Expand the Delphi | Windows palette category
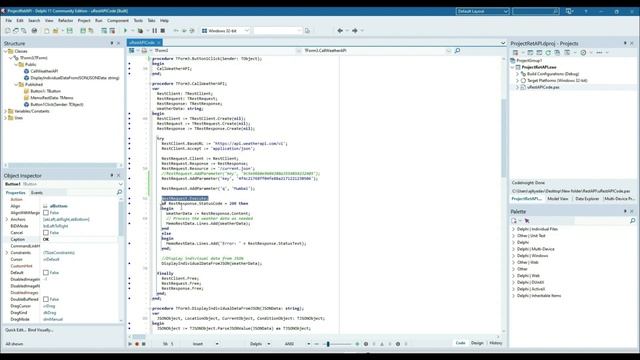Screen dimensions: 640x360 [513, 256]
